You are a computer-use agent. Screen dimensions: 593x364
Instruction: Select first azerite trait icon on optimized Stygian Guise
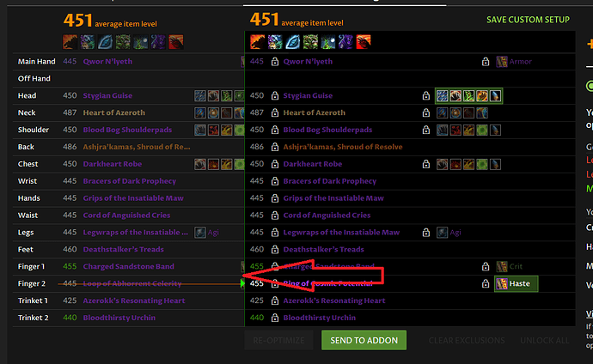(442, 96)
